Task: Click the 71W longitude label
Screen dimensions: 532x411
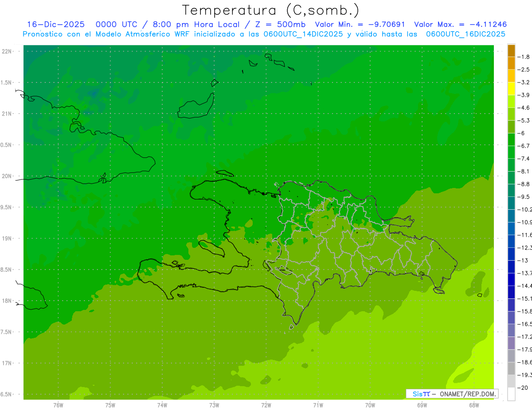Action: point(318,405)
